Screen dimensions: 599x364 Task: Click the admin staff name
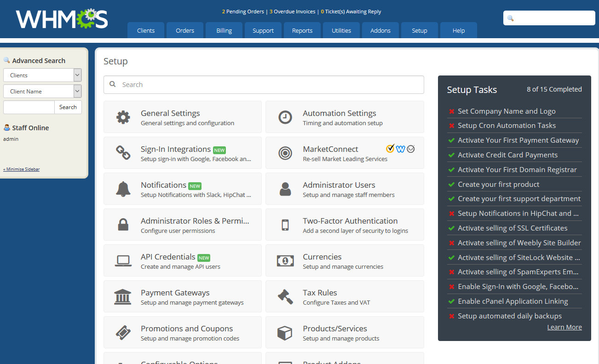click(11, 139)
